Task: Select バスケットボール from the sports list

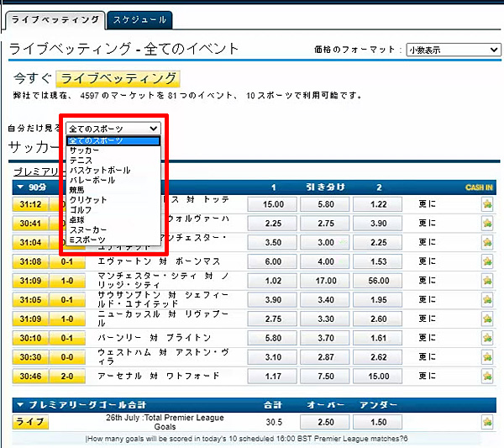Action: 113,170
